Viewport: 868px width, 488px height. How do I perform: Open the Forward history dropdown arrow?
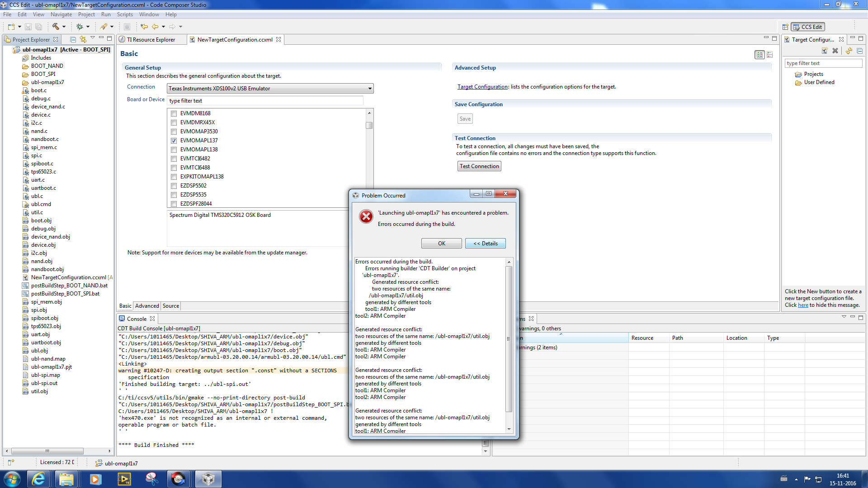[180, 27]
